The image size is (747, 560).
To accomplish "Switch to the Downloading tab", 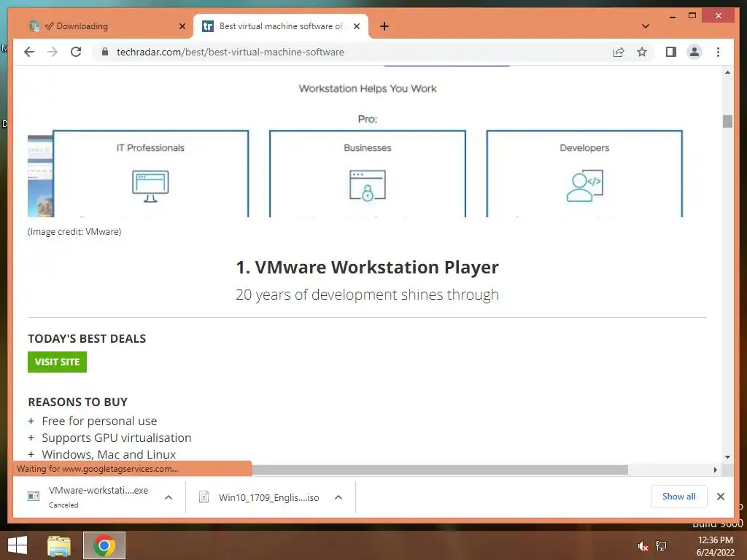I will pos(107,26).
